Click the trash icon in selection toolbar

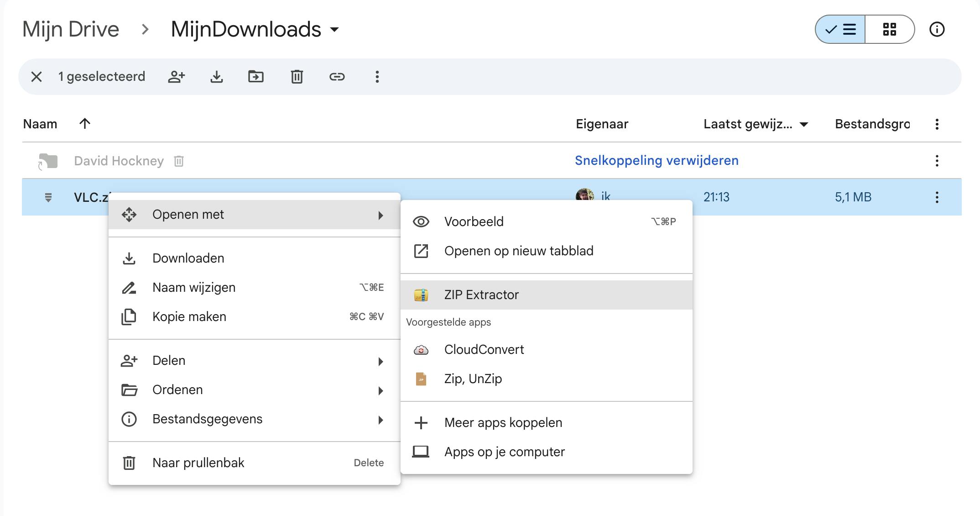click(297, 77)
